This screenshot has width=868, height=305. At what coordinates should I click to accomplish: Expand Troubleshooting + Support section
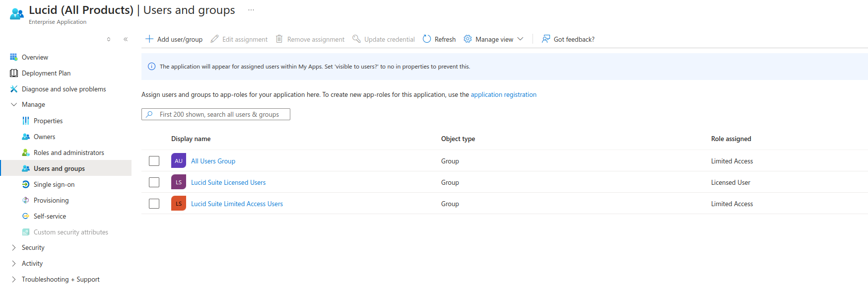tap(14, 280)
